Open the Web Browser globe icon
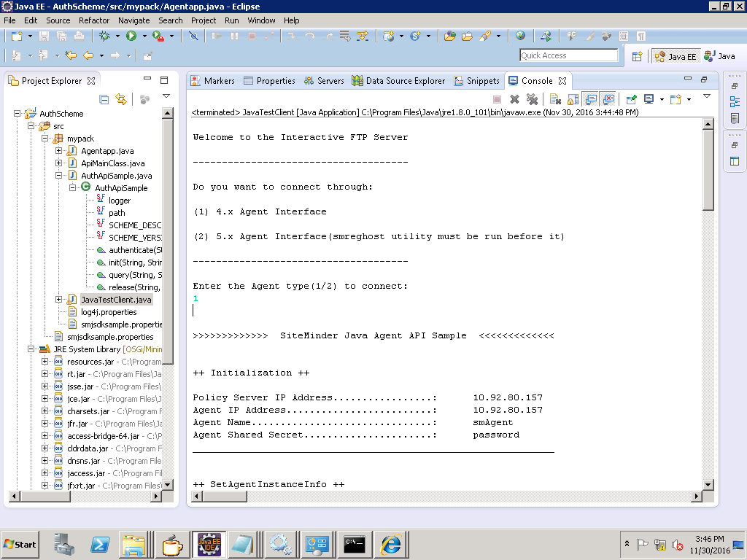The image size is (747, 560). tap(520, 36)
